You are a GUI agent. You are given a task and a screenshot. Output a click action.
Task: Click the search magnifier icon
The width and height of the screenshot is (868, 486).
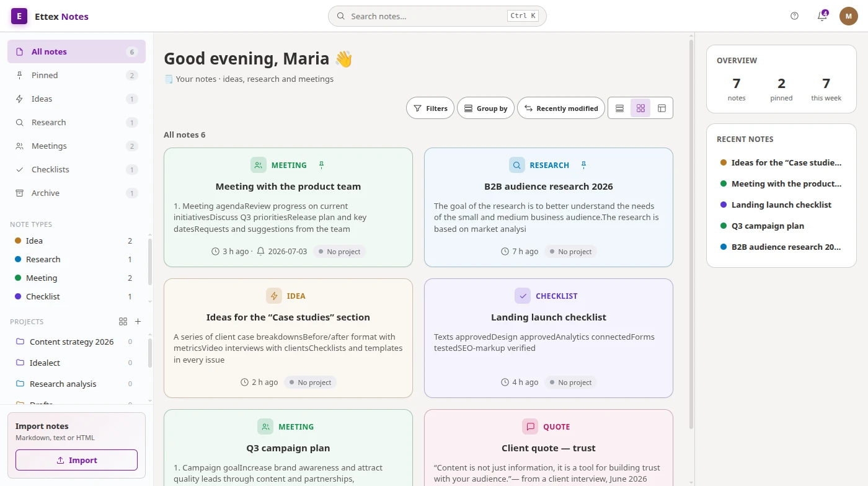point(340,16)
